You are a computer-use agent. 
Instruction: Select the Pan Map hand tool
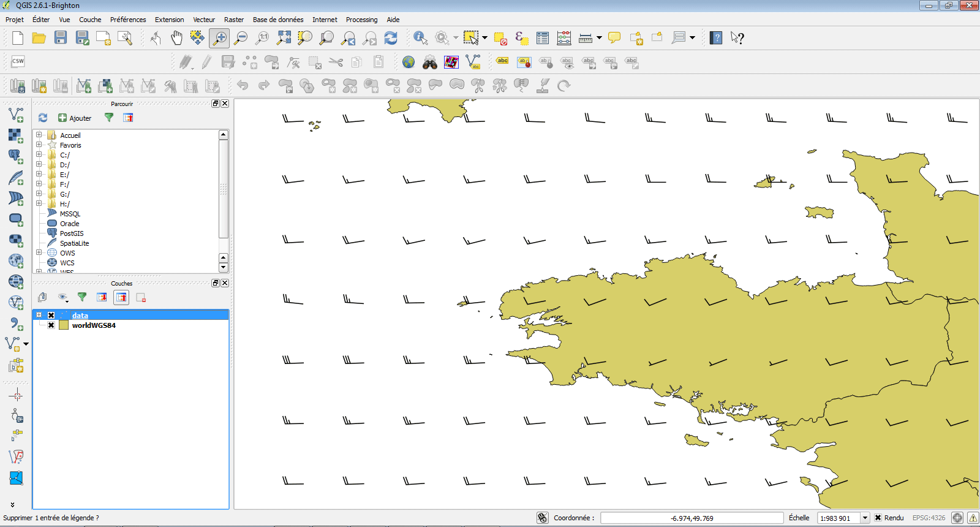[x=176, y=38]
